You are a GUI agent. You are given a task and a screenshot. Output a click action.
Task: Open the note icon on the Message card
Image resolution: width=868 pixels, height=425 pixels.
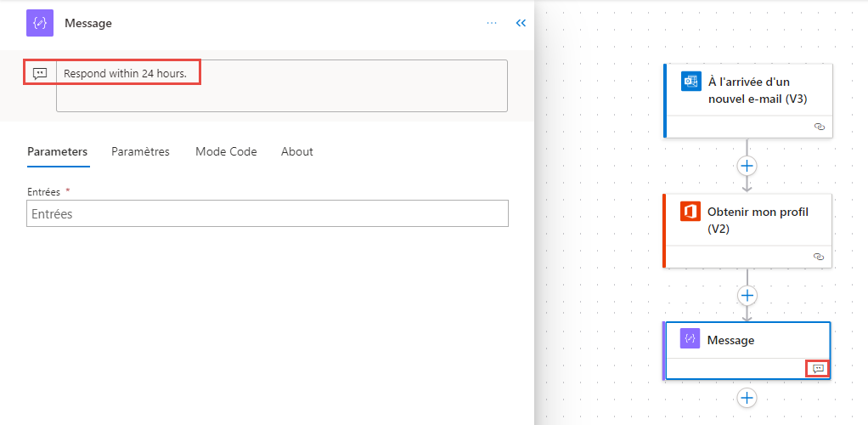pos(818,369)
